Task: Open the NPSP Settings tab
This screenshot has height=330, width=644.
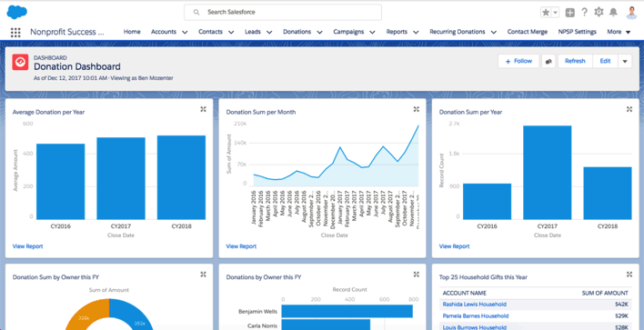Action: (x=577, y=32)
